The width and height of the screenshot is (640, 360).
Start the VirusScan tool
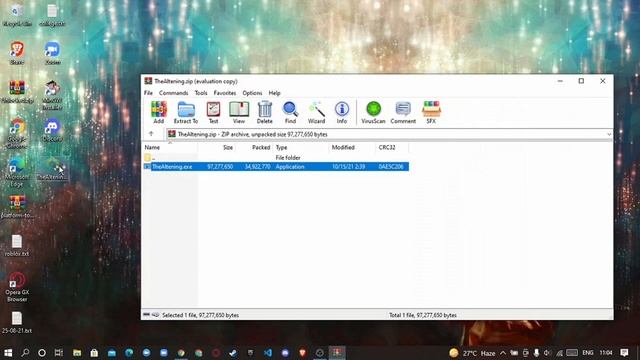point(373,112)
